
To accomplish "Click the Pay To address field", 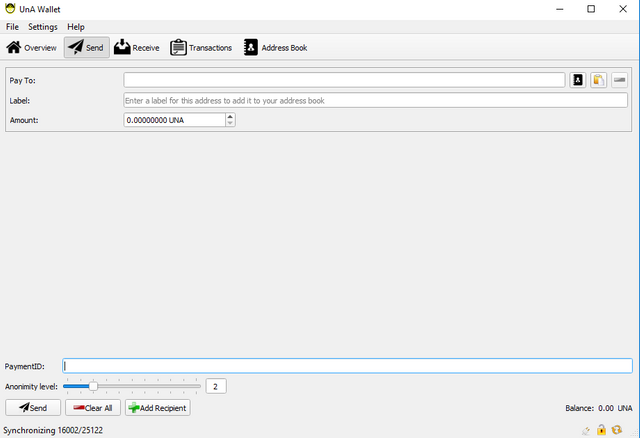I will click(x=344, y=80).
